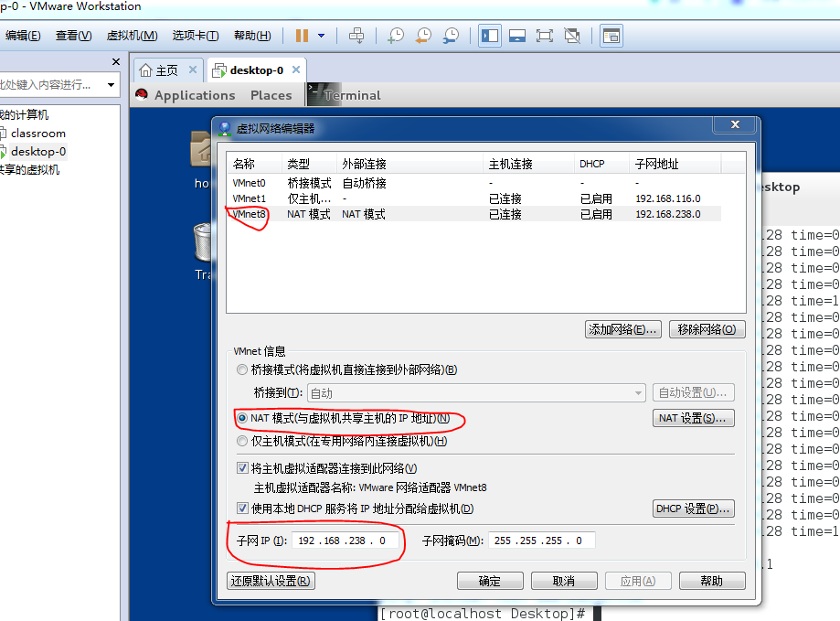Click the 子网 IP input field
Viewport: 840px width, 621px height.
click(346, 541)
